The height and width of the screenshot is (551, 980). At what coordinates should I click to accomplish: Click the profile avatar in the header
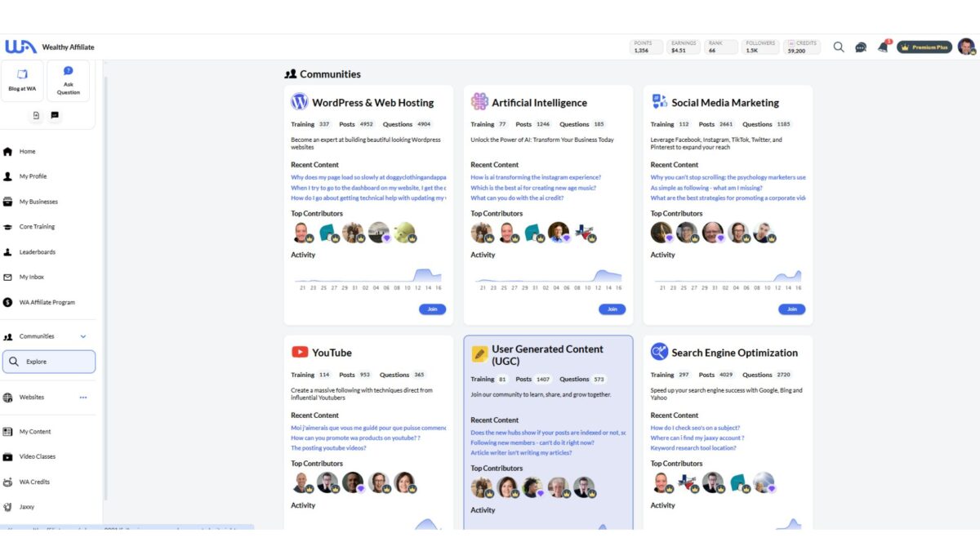click(x=967, y=47)
